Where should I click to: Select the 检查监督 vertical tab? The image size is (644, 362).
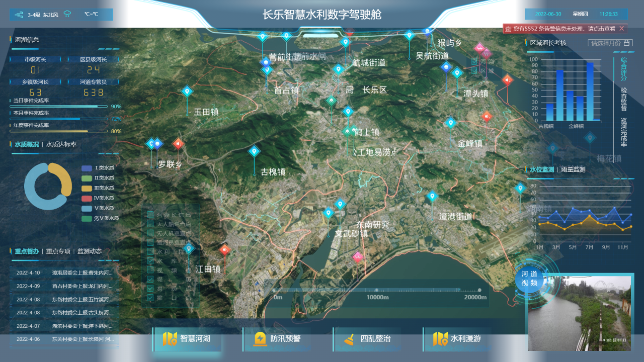tap(624, 99)
